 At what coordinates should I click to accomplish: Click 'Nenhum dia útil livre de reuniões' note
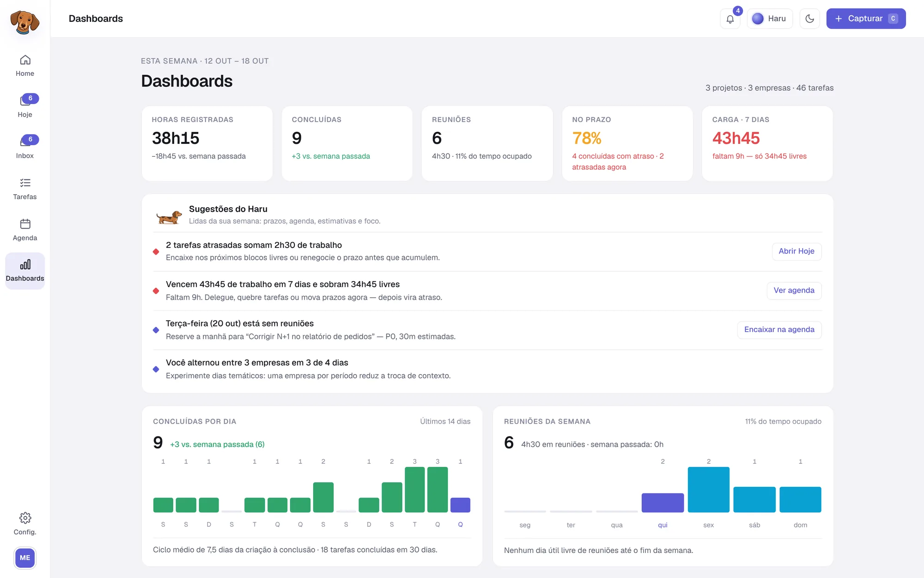(x=598, y=550)
